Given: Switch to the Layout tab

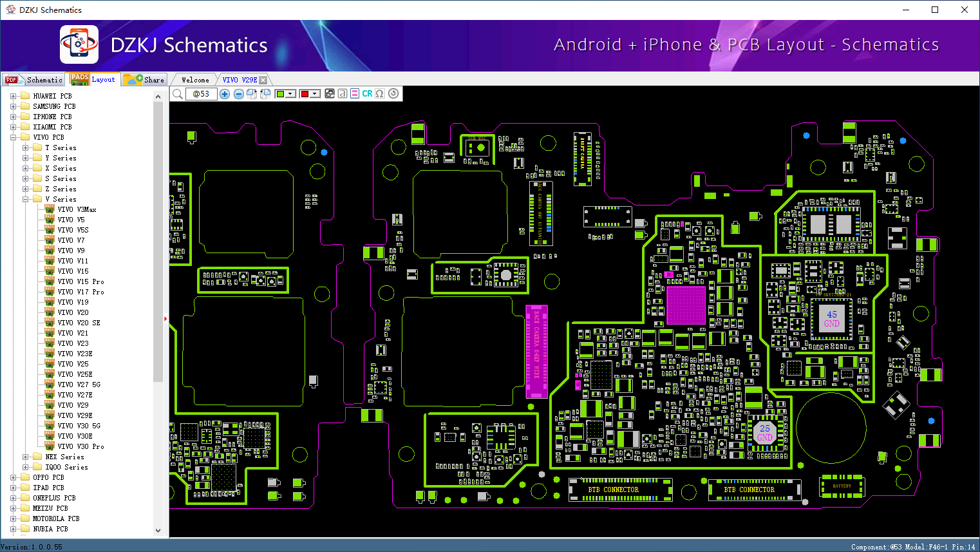Looking at the screenshot, I should pos(93,79).
